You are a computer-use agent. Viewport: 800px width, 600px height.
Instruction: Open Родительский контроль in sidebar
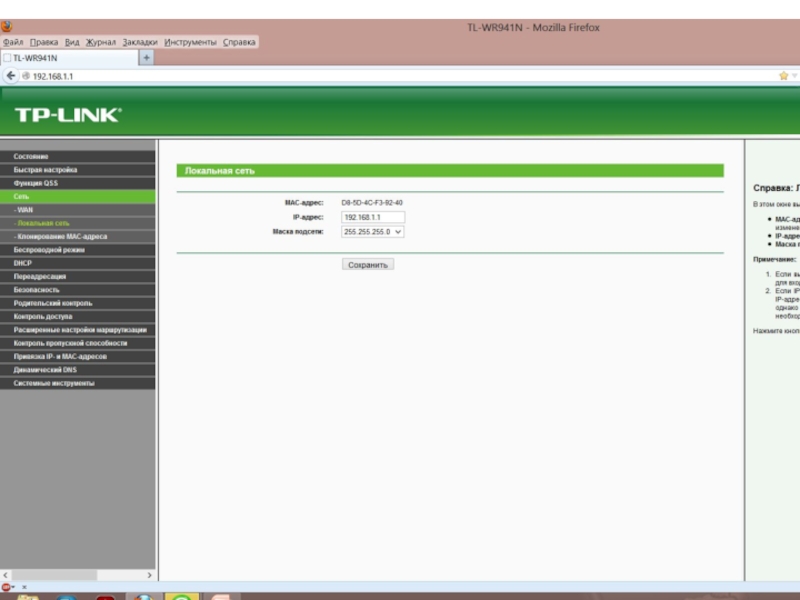[x=78, y=303]
